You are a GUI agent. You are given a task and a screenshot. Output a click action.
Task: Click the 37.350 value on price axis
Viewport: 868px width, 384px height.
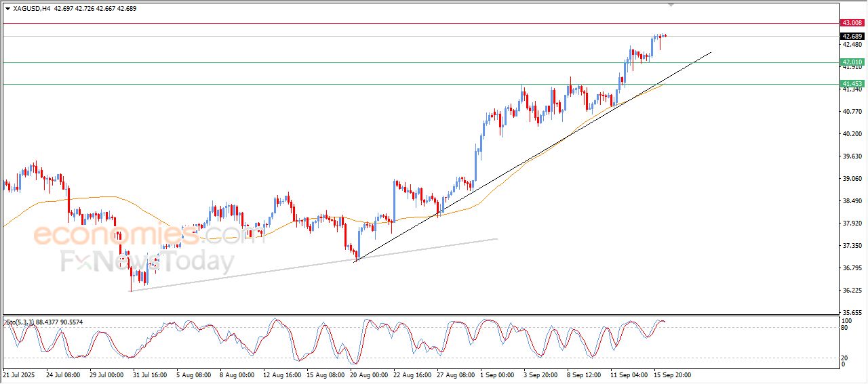[851, 245]
